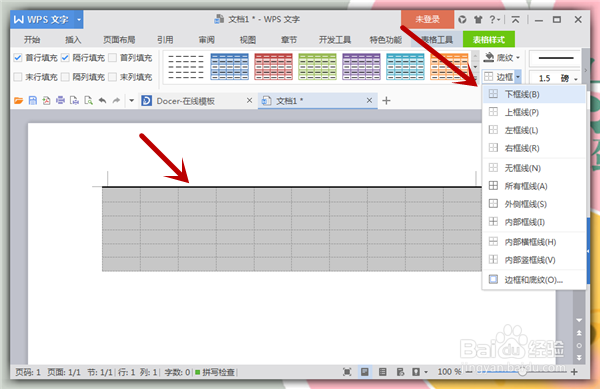Apply the cyan table style
Screen dimensions: 600x389
(406, 67)
